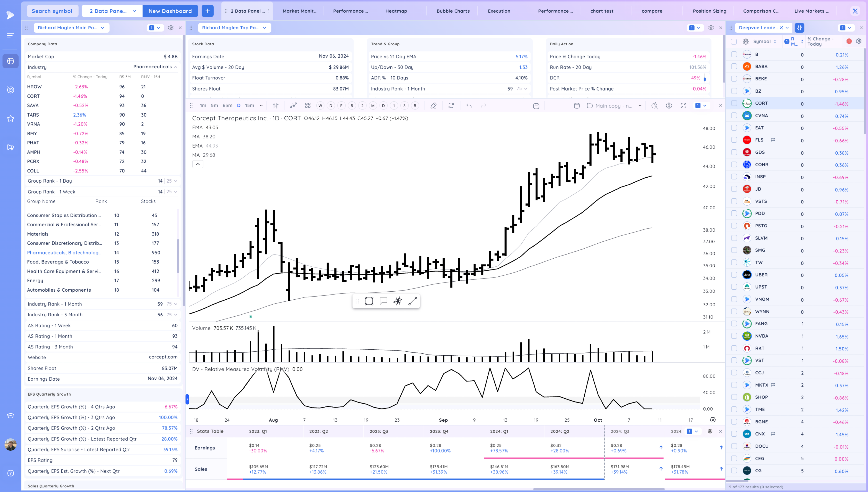Collapse the Industry Pharmaceuticals list
868x492 pixels.
176,67
